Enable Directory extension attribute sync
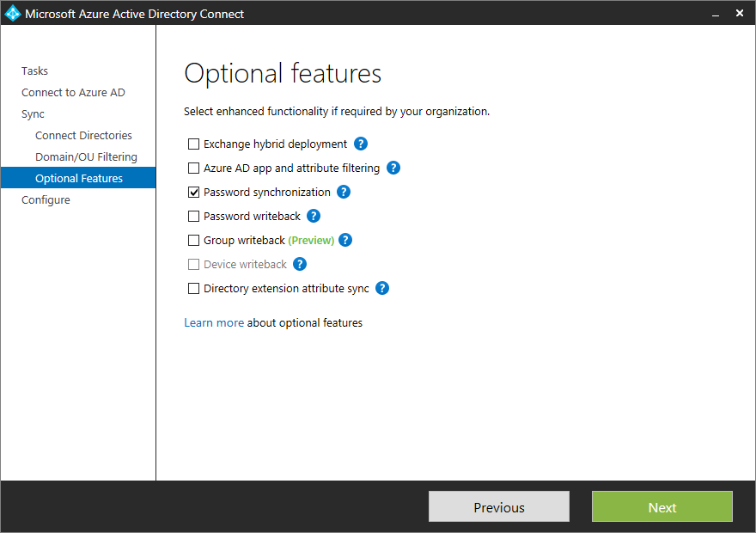The image size is (756, 533). (x=193, y=289)
